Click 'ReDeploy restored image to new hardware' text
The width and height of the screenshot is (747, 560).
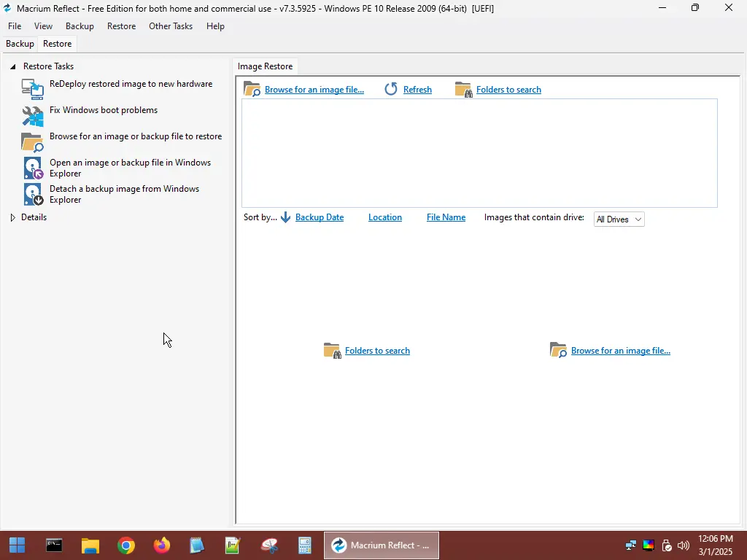(x=131, y=84)
